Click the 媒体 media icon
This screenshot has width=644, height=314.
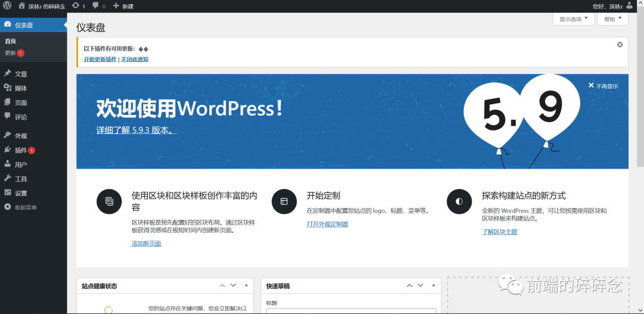click(x=7, y=88)
